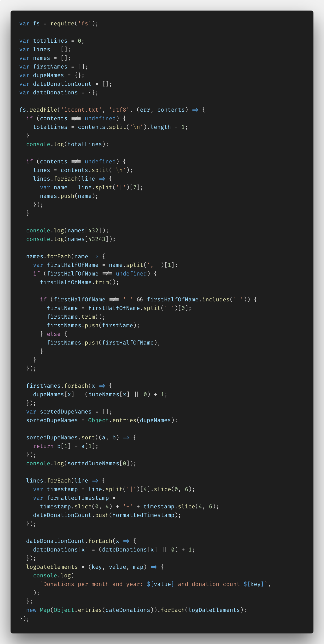
Task: Click console.log(totalLines) statement
Action: coord(67,144)
